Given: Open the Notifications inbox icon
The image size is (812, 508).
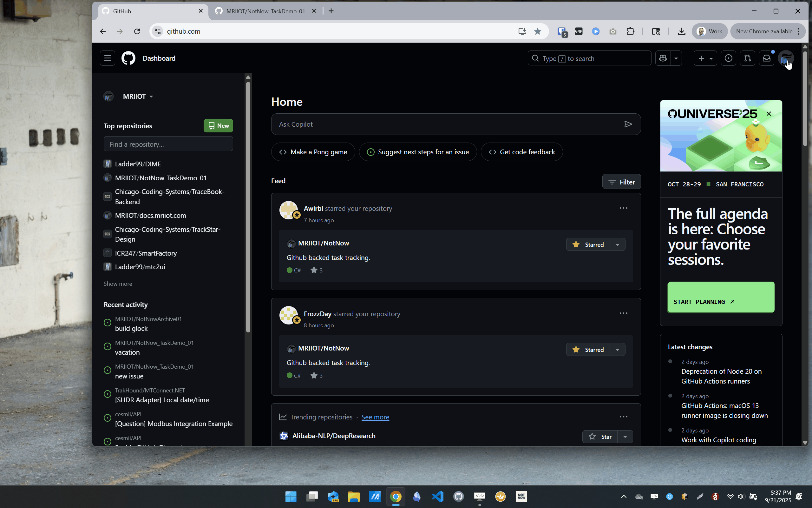Looking at the screenshot, I should click(x=767, y=58).
